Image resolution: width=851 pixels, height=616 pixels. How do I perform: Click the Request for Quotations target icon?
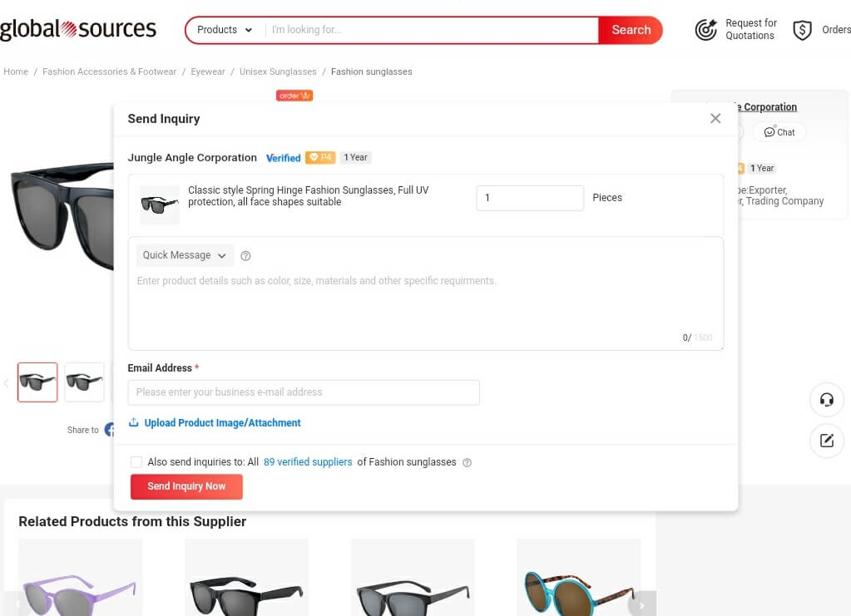pyautogui.click(x=706, y=30)
